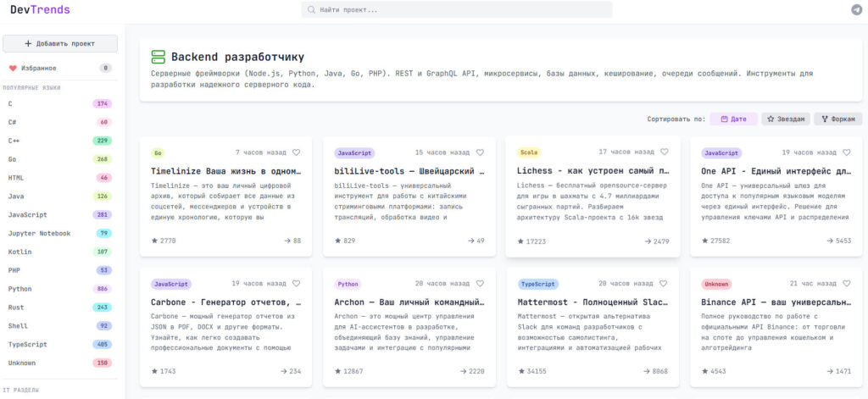868x399 pixels.
Task: Click the Scala tag on Lichess card
Action: (529, 153)
